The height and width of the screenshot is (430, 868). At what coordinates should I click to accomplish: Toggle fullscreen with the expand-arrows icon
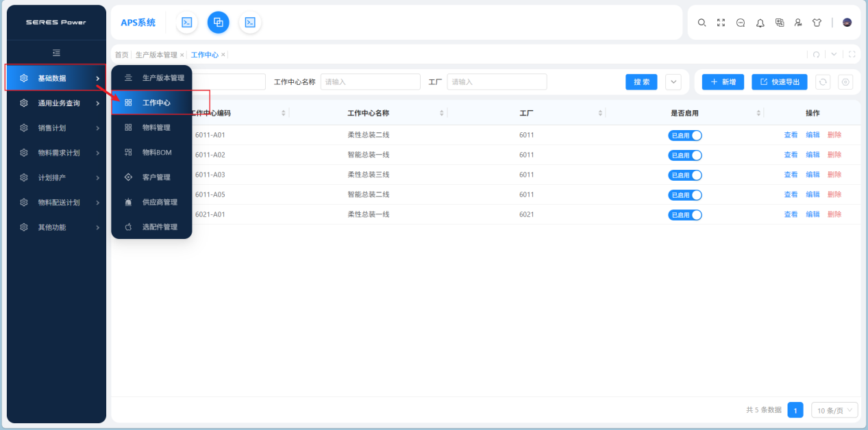point(721,23)
